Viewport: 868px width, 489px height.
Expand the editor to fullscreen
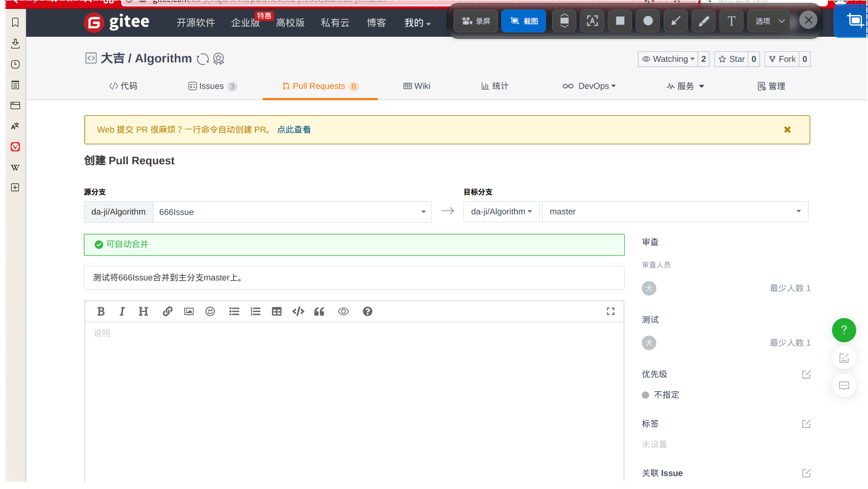[x=610, y=311]
